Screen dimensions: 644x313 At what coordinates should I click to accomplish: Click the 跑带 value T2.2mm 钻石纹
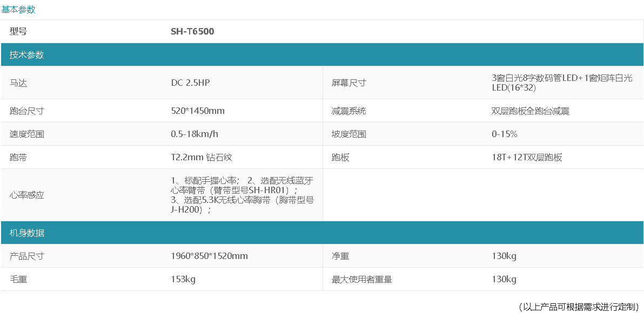[202, 157]
